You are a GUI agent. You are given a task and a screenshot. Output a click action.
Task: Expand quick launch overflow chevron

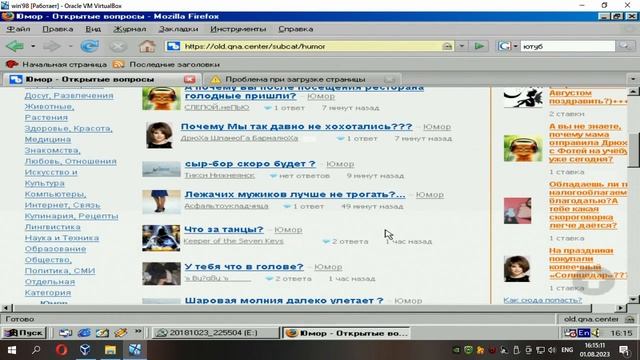pos(138,331)
